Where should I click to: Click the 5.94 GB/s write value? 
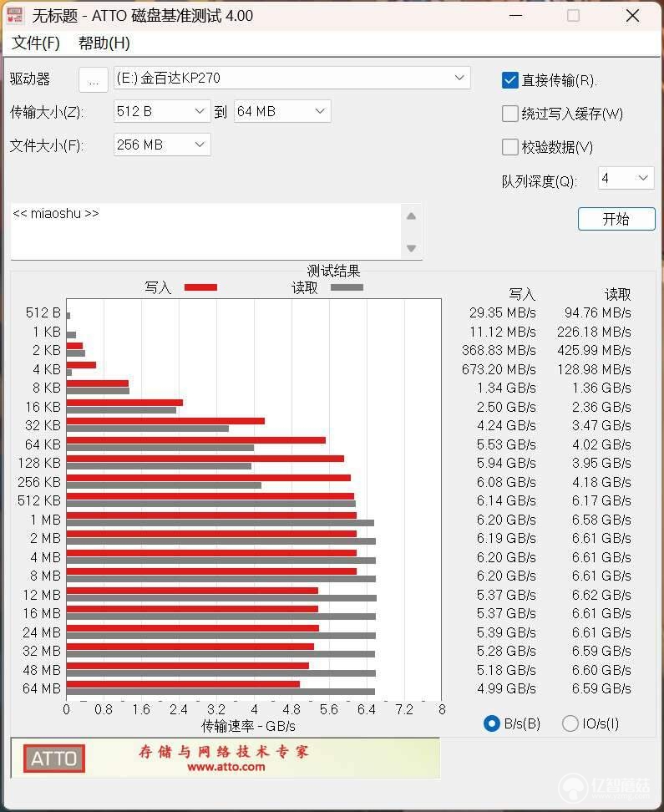[506, 463]
